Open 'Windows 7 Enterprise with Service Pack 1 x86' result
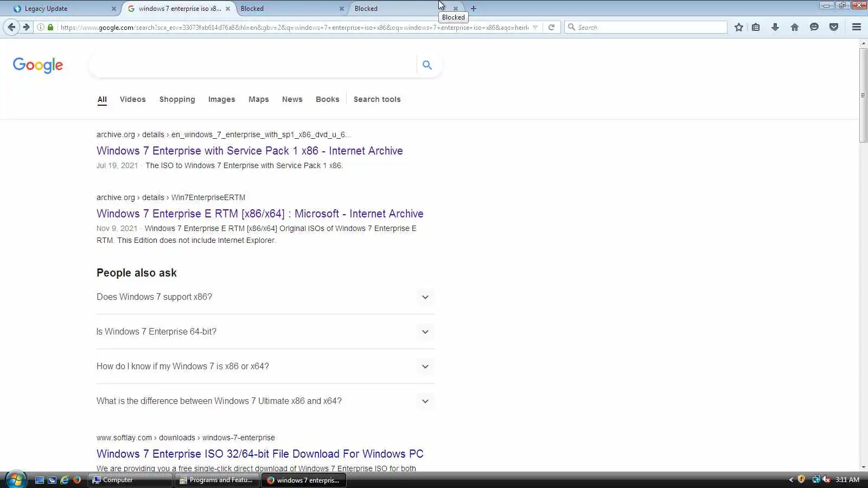868x488 pixels. (x=250, y=151)
